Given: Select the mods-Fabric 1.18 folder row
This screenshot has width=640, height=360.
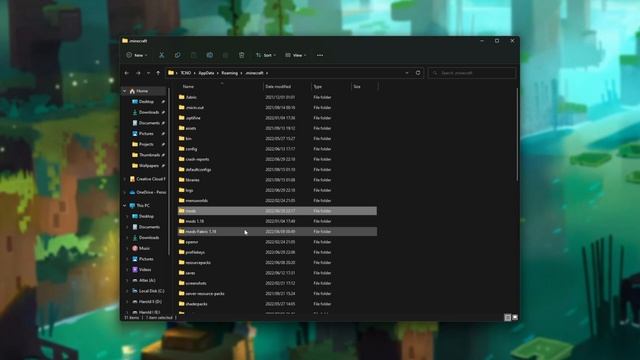Looking at the screenshot, I should [277, 231].
